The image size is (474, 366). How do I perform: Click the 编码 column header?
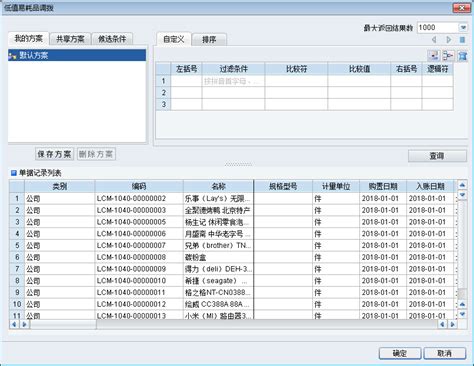(139, 186)
